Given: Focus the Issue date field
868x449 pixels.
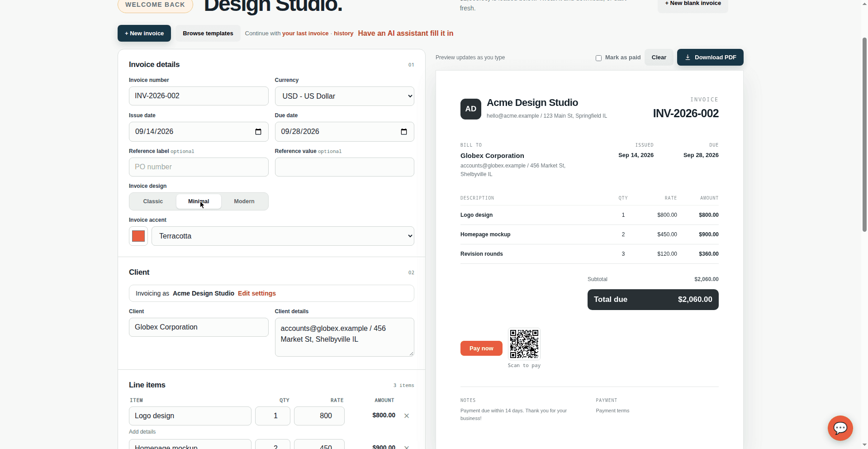Looking at the screenshot, I should pos(199,132).
